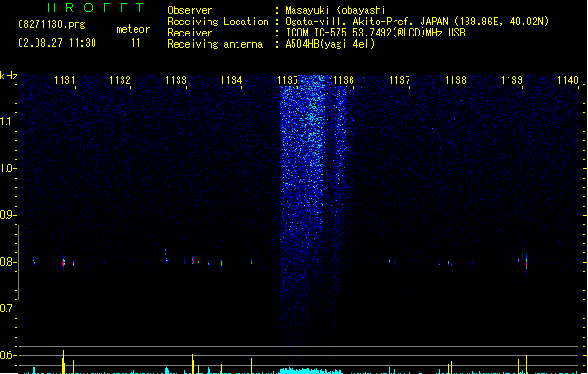Click time marker 1131
Viewport: 588px width, 374px height.
65,80
